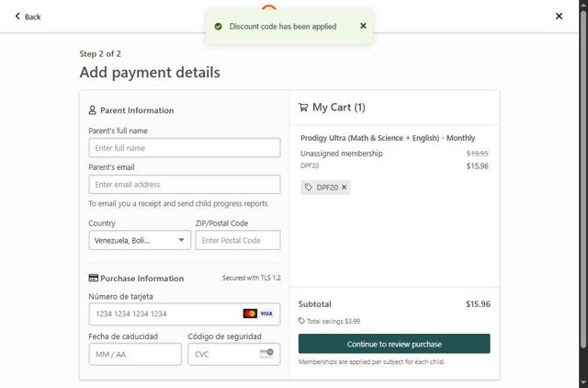The image size is (588, 388).
Task: Click the green success checkmark icon
Action: [x=218, y=27]
